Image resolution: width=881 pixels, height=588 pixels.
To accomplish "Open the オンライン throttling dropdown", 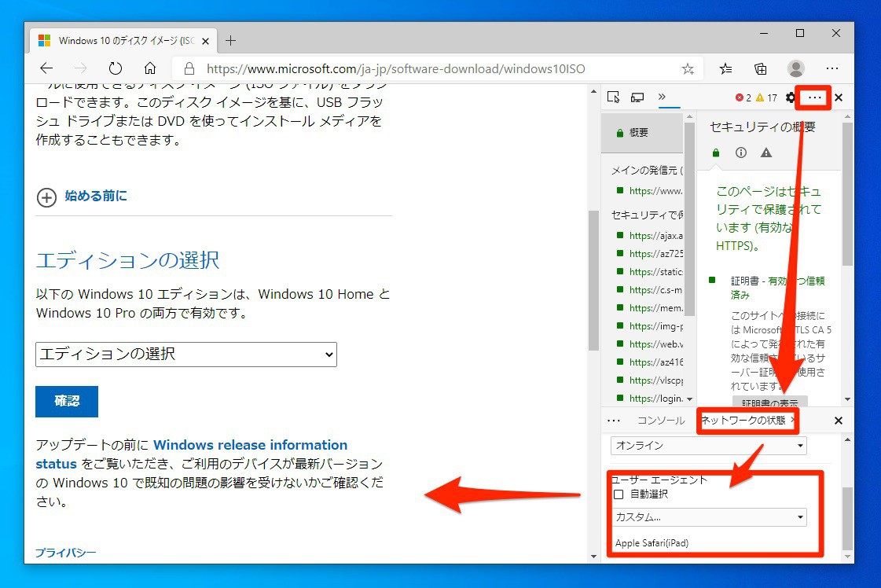I will [x=709, y=446].
